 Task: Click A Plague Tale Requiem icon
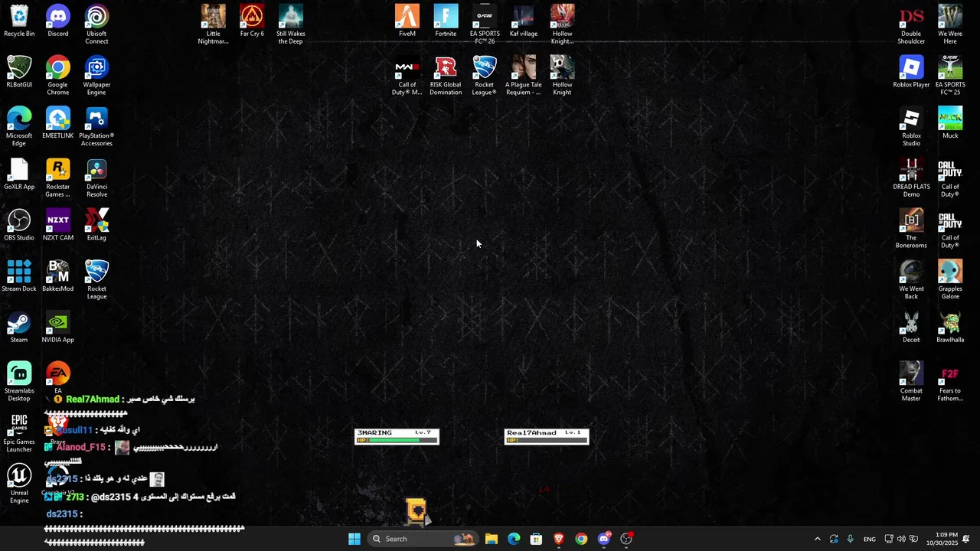click(524, 76)
